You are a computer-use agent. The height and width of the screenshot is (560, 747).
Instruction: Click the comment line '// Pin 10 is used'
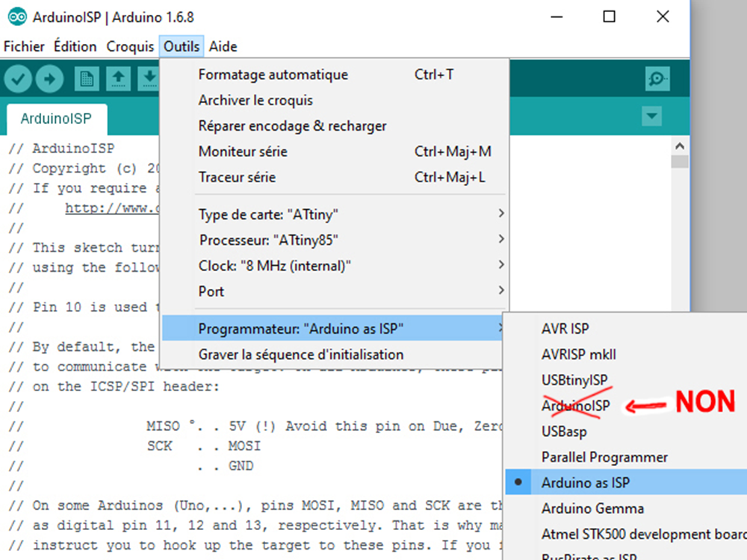[x=84, y=307]
